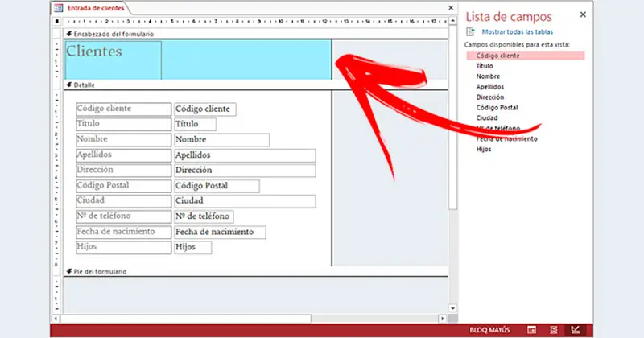This screenshot has width=644, height=338.
Task: Click the form selector box by the ruler
Action: pyautogui.click(x=56, y=22)
